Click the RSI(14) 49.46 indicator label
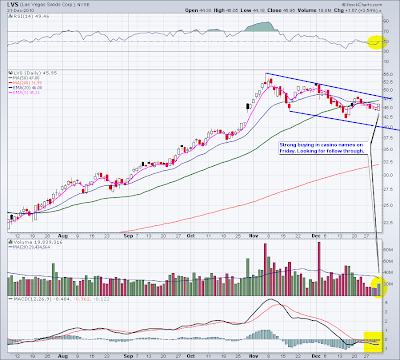The image size is (400, 360). point(28,16)
